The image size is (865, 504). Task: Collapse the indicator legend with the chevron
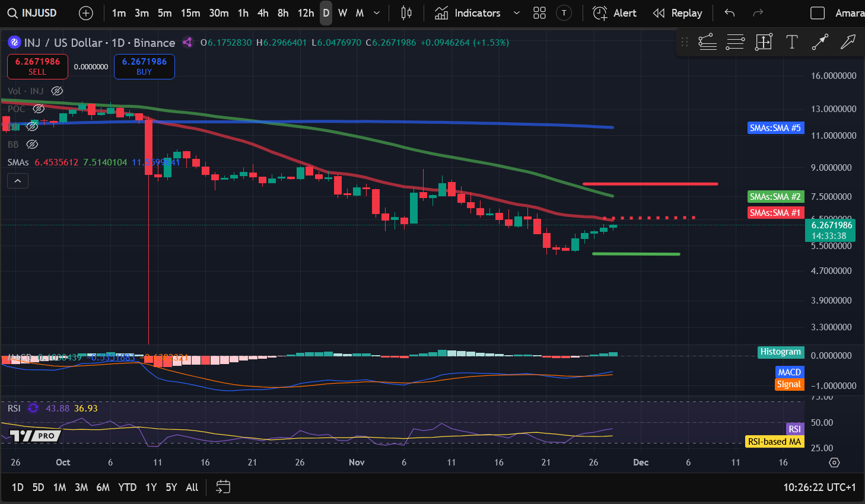pos(18,181)
